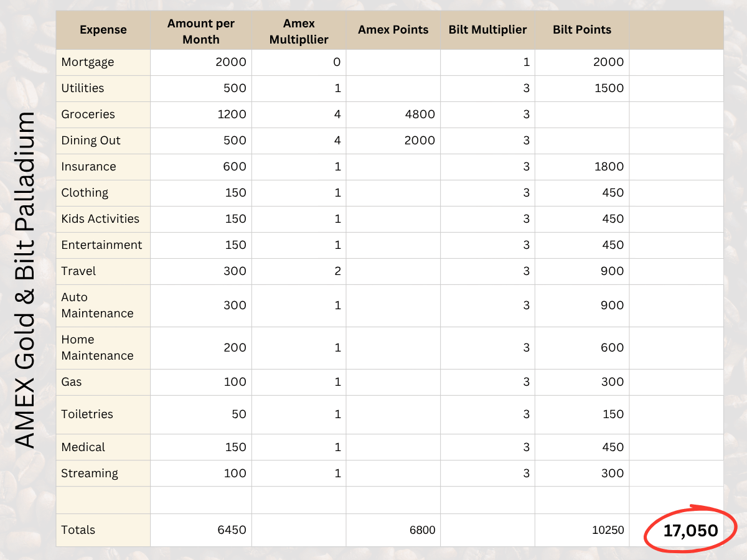747x560 pixels.
Task: Select Toiletries monthly amount 50
Action: click(238, 414)
